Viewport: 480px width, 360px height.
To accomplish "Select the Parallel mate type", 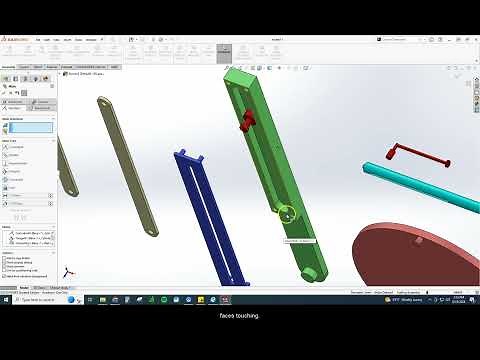I will click(x=11, y=155).
